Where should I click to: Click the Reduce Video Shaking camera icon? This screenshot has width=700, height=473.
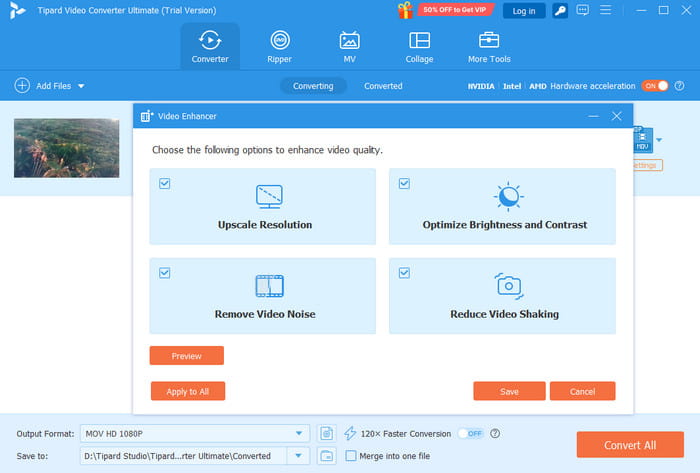tap(508, 286)
